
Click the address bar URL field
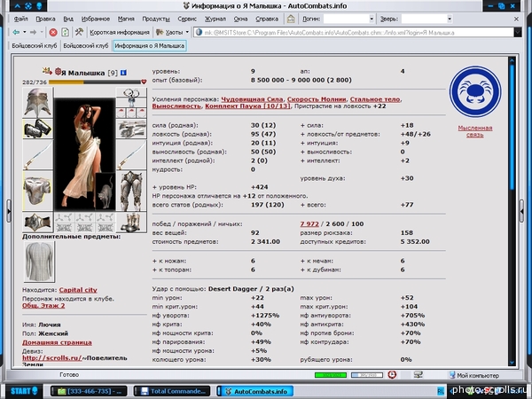(x=354, y=33)
